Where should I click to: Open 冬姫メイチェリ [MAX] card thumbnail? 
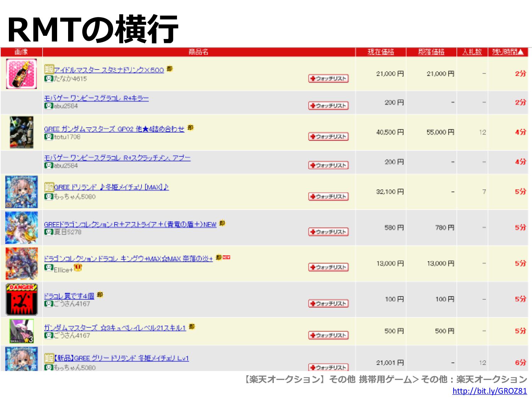coord(21,192)
